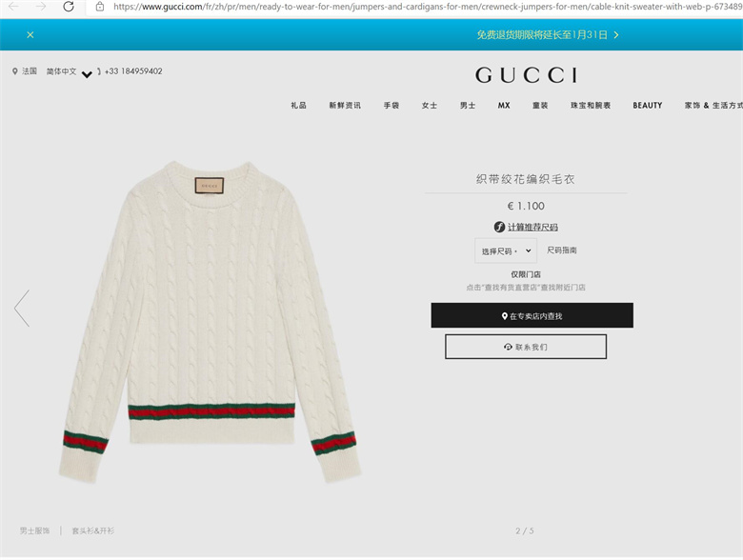Click the browser forward arrow
Viewport: 743px width, 560px height.
tap(41, 7)
